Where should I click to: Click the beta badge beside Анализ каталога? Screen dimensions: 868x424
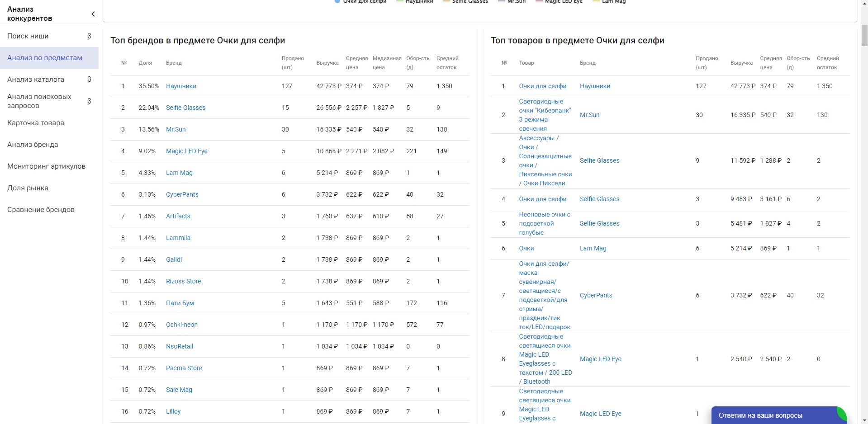[x=89, y=80]
